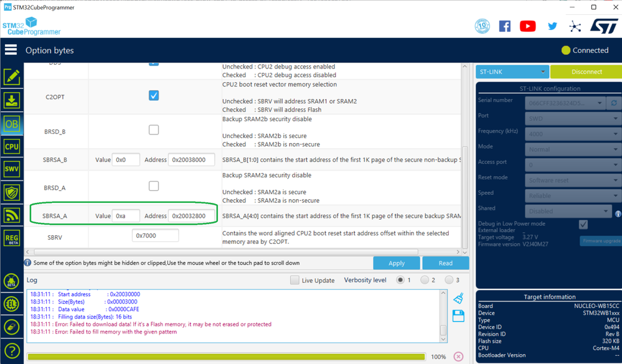Click the NUCLEO-WB15CC board name
Image resolution: width=622 pixels, height=364 pixels.
(596, 306)
